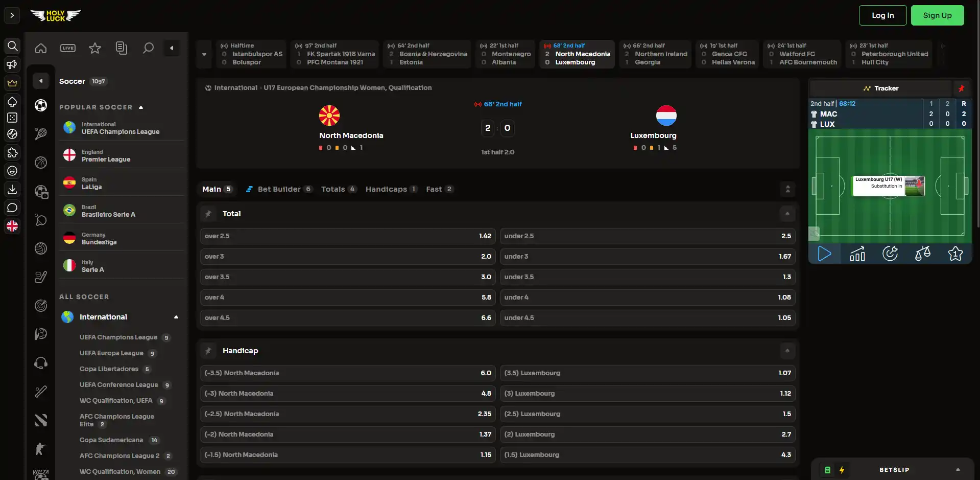
Task: Toggle the betslip green receipt icon
Action: (x=827, y=470)
